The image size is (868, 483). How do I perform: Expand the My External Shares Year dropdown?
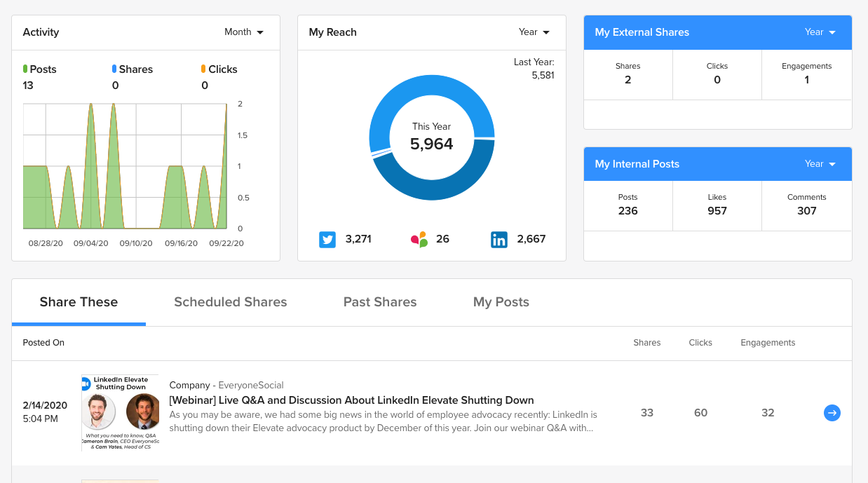(x=820, y=32)
